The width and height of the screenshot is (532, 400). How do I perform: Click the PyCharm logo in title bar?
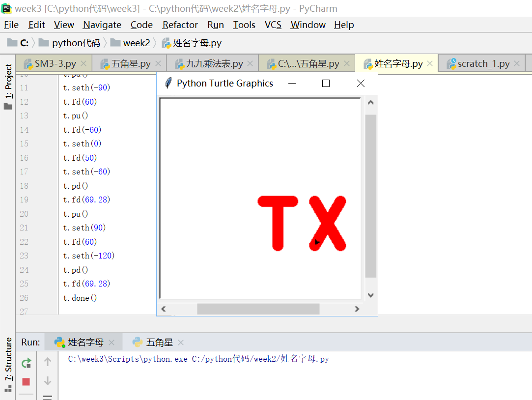(x=7, y=8)
